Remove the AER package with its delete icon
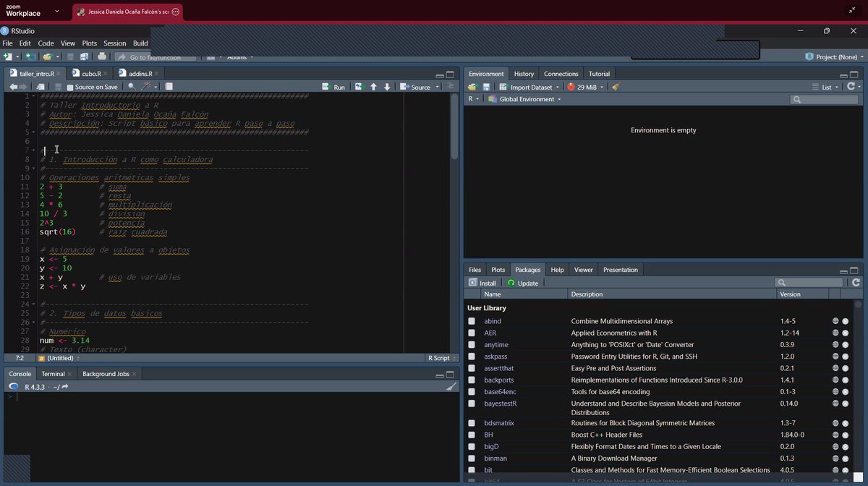Screen dimensions: 868x486 click(845, 333)
